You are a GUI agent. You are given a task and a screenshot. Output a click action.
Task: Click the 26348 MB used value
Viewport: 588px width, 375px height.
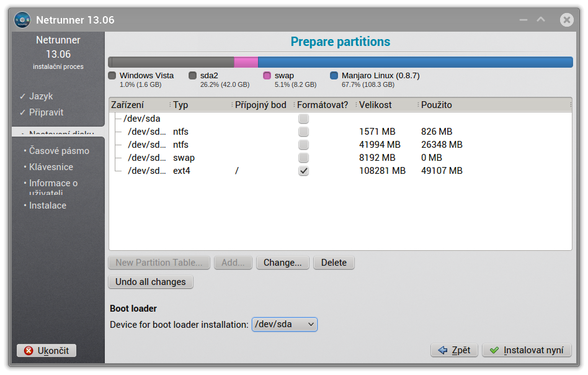[442, 145]
